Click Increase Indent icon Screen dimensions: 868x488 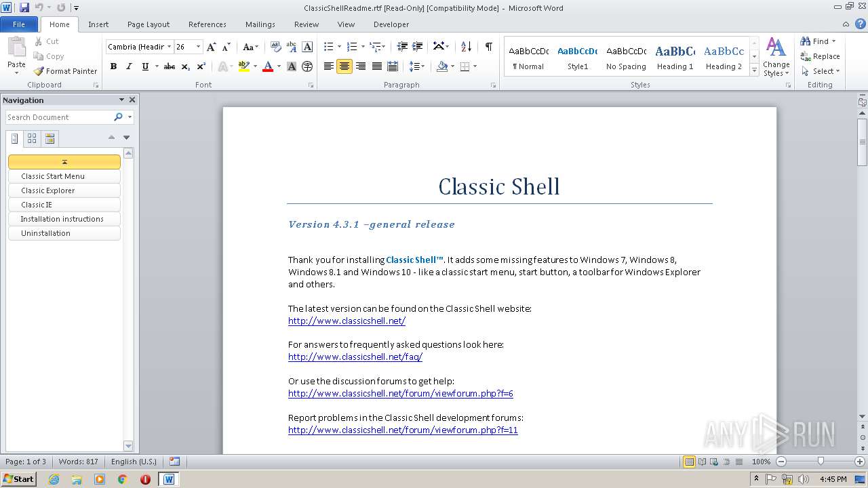point(418,47)
